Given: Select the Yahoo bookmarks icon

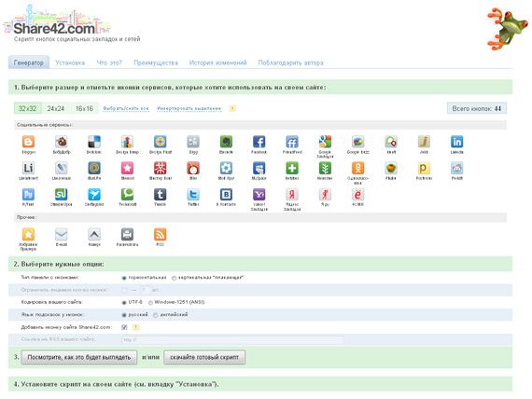Looking at the screenshot, I should click(259, 194).
